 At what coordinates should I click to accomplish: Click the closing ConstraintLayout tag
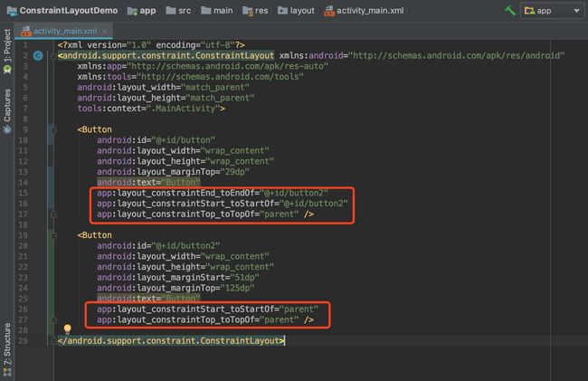pyautogui.click(x=171, y=341)
